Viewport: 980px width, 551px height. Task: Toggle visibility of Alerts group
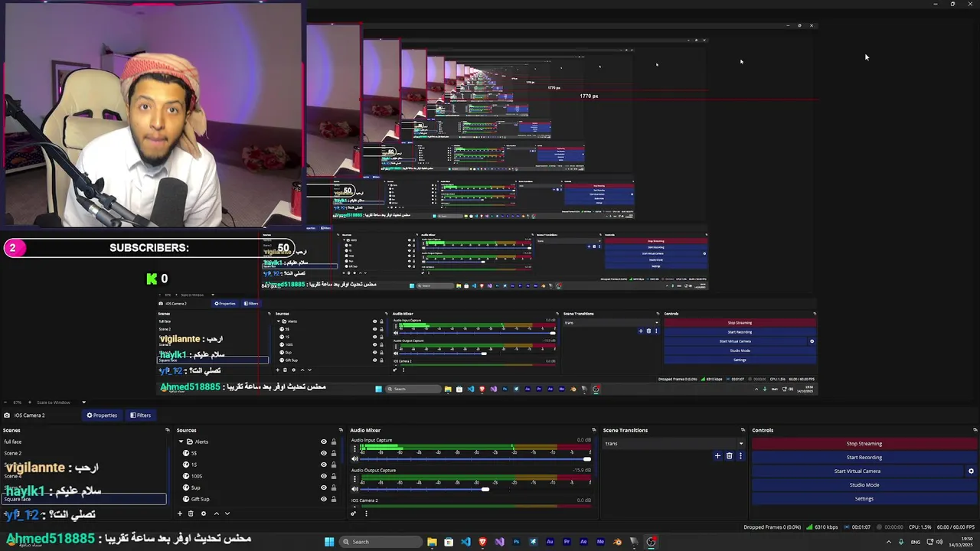pos(323,442)
